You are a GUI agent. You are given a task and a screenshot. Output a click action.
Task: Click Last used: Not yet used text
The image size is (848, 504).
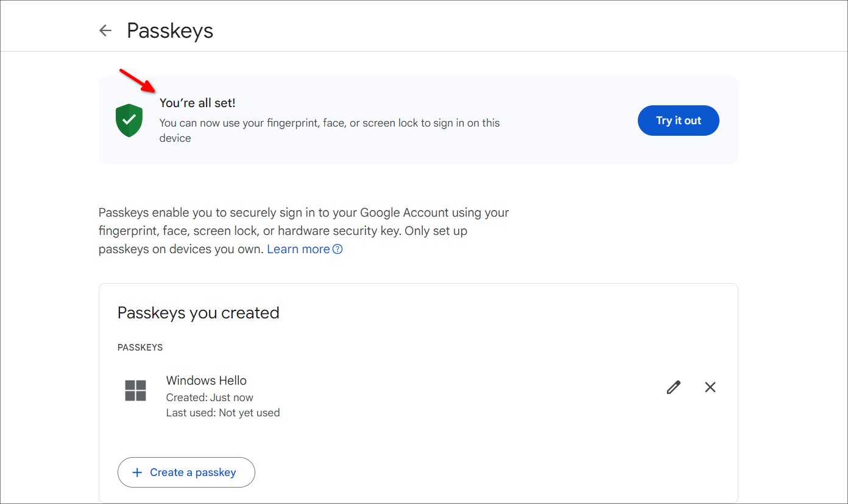[223, 413]
